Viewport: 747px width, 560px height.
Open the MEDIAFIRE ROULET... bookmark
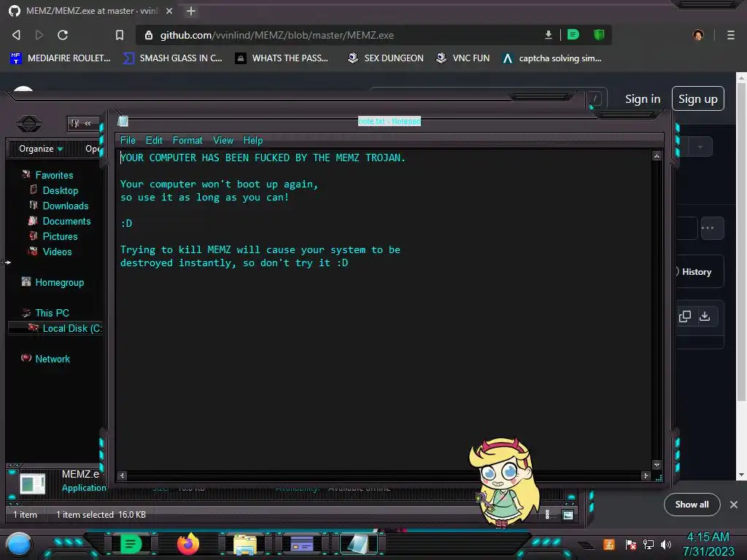[61, 58]
